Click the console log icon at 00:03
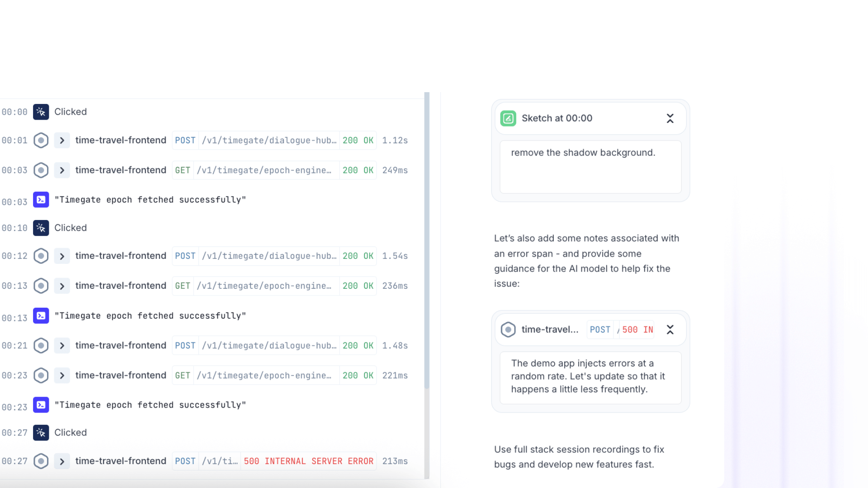This screenshot has width=868, height=488. [x=41, y=200]
